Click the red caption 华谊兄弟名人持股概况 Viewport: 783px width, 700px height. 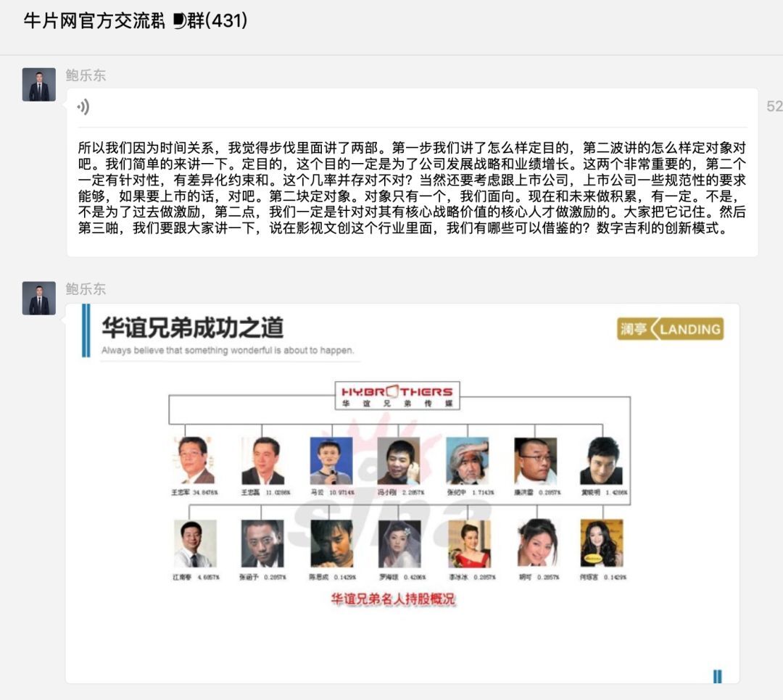[394, 599]
